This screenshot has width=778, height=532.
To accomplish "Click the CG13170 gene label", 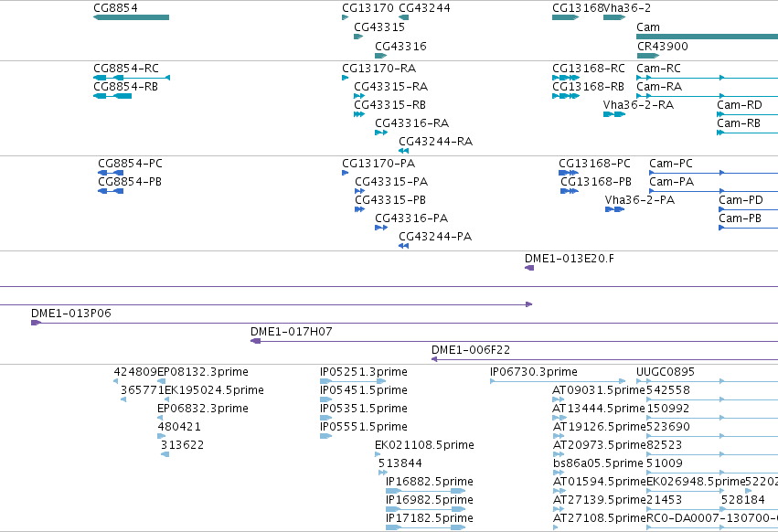I will click(x=368, y=8).
